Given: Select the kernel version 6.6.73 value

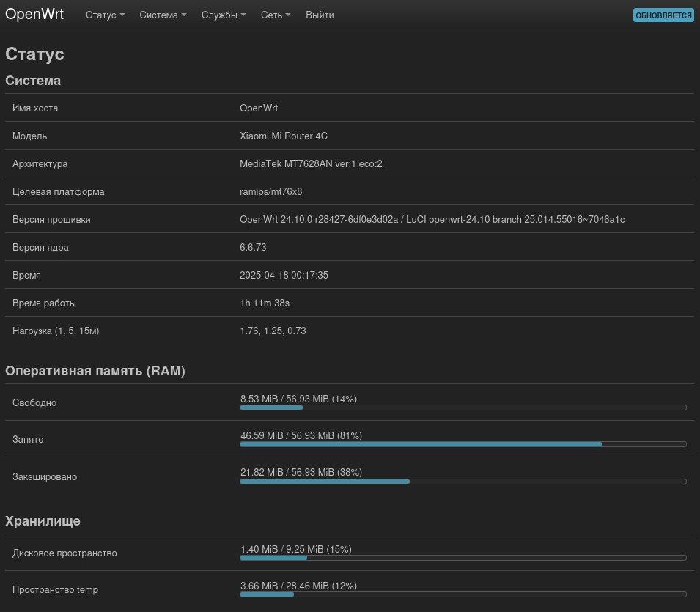Looking at the screenshot, I should coord(254,248).
